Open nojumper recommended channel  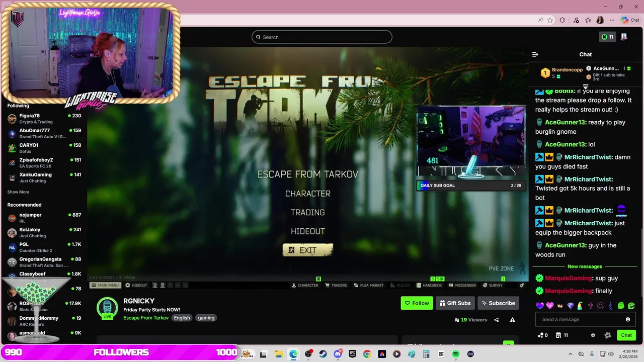click(x=44, y=218)
